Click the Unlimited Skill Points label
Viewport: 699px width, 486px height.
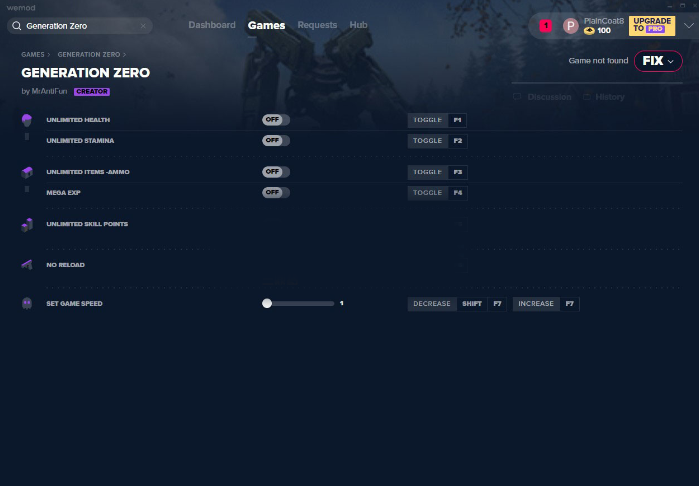coord(87,224)
